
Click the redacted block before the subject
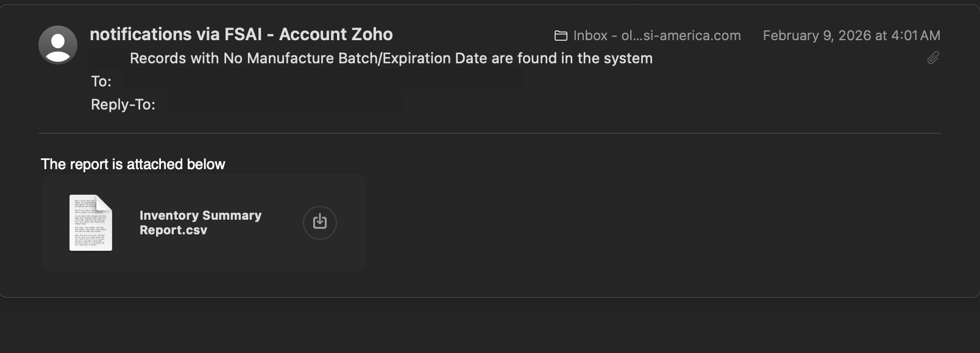tap(108, 58)
